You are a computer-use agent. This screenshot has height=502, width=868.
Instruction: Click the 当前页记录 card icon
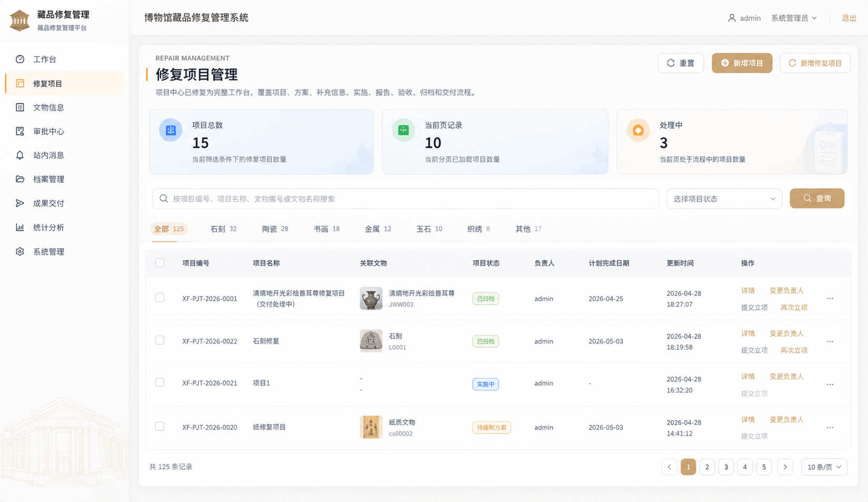click(x=403, y=130)
